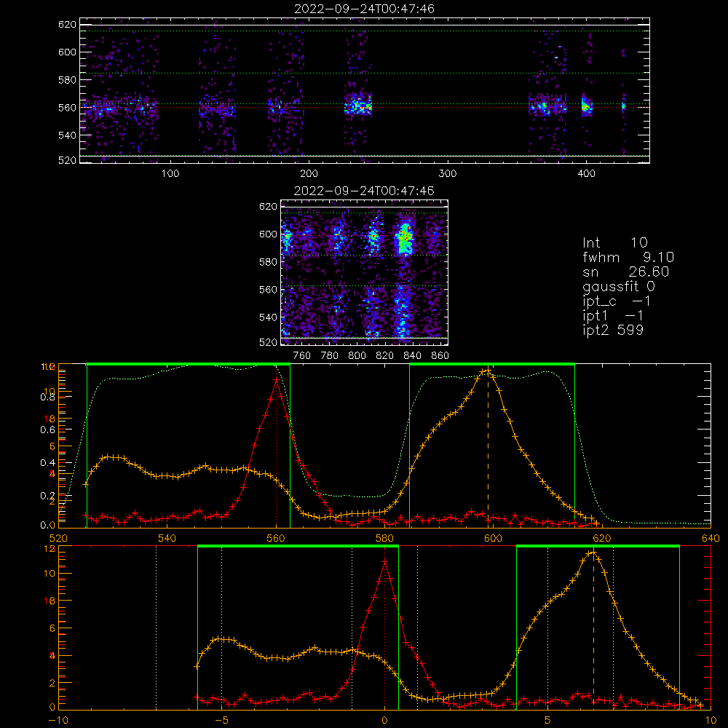Click the orange dashed vertical line near 599

point(488,448)
